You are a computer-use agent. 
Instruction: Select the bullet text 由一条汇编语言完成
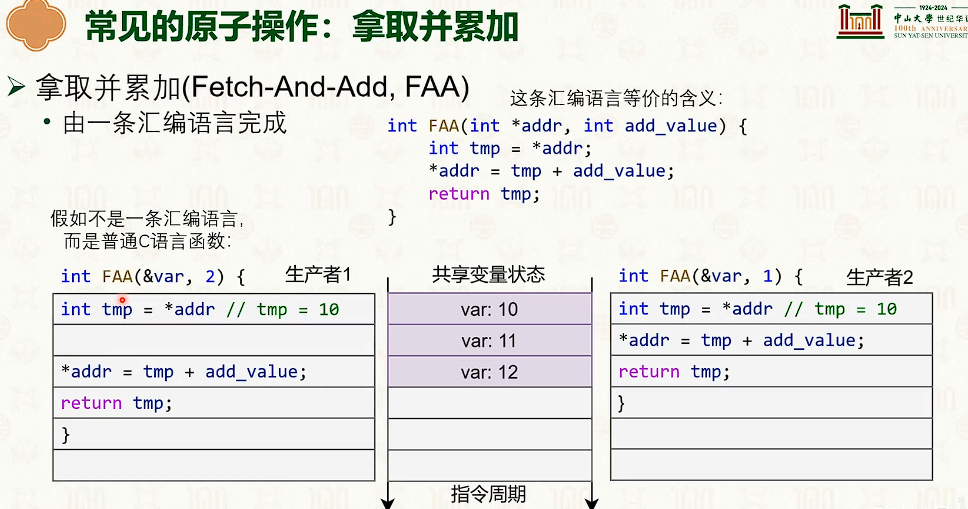tap(175, 123)
